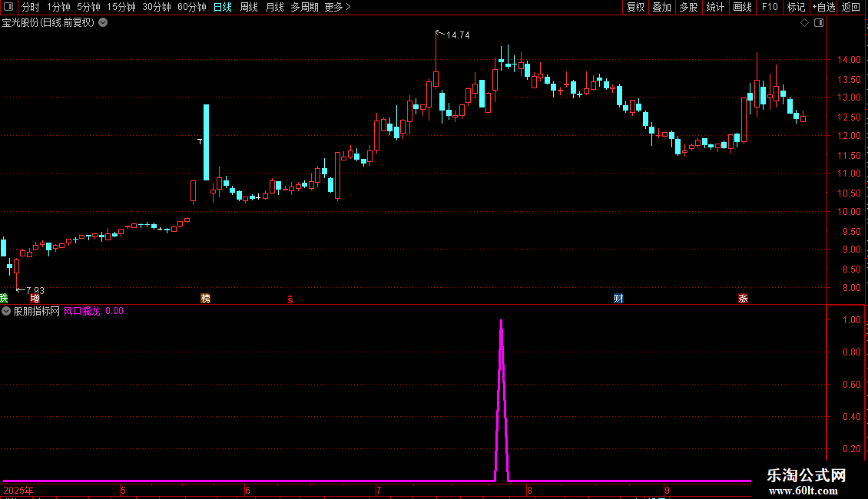Expand the 更多 periods menu
868x499 pixels.
pos(338,7)
